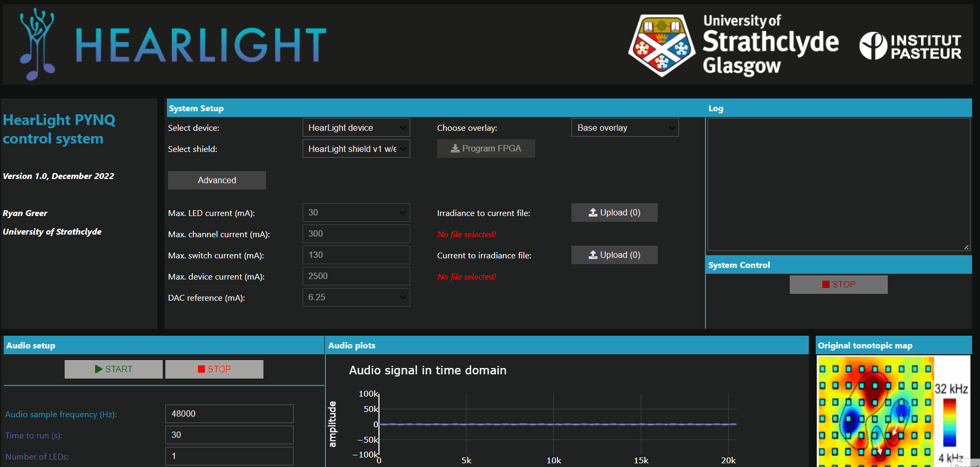This screenshot has height=467, width=980.
Task: Upload the current to irradiance file
Action: coord(614,255)
